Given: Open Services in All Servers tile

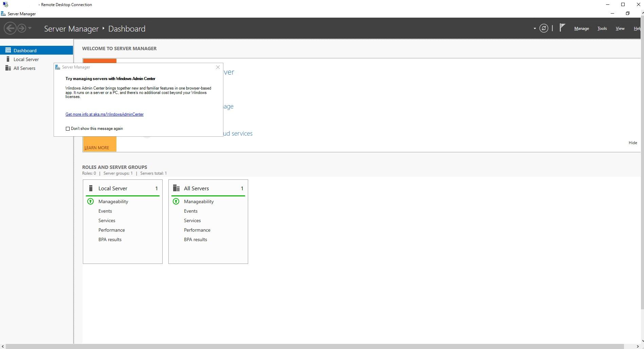Looking at the screenshot, I should [x=192, y=220].
